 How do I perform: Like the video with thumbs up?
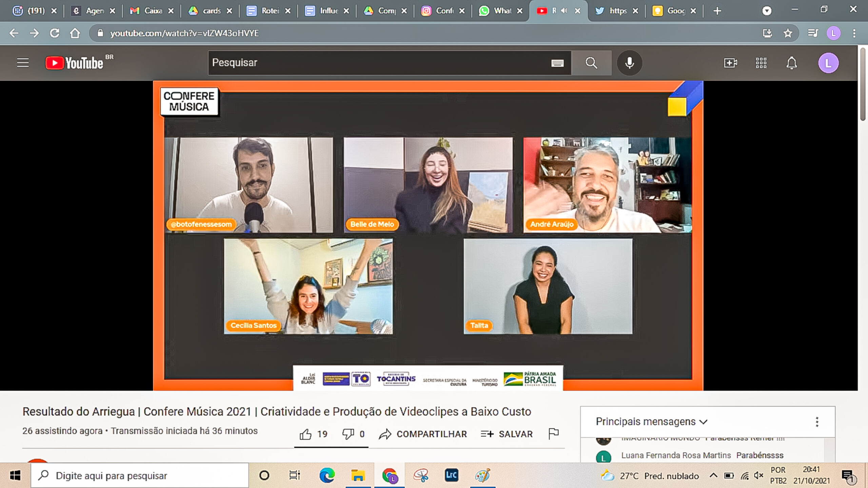pyautogui.click(x=305, y=434)
